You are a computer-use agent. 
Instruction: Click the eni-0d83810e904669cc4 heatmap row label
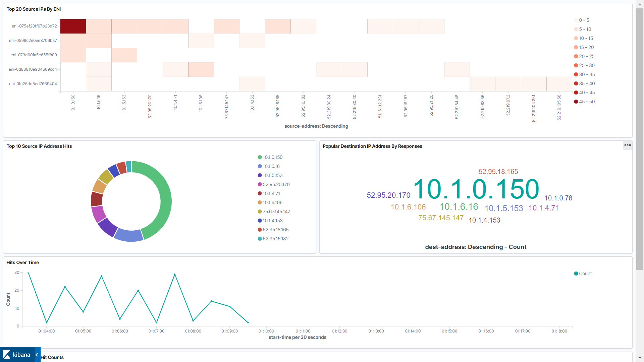point(33,69)
